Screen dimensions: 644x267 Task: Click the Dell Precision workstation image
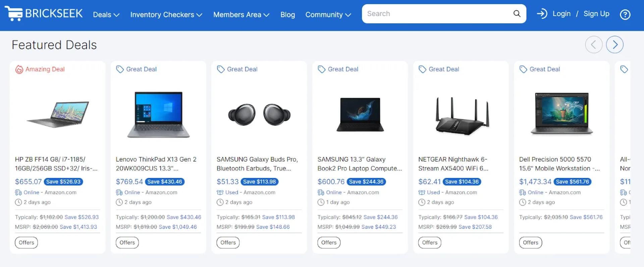(x=562, y=114)
